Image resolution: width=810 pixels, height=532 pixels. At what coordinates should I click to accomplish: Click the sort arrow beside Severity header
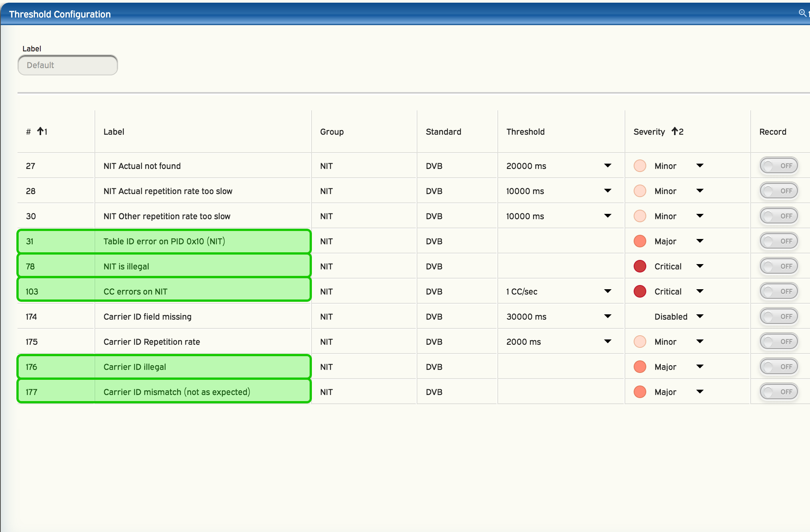click(x=674, y=132)
